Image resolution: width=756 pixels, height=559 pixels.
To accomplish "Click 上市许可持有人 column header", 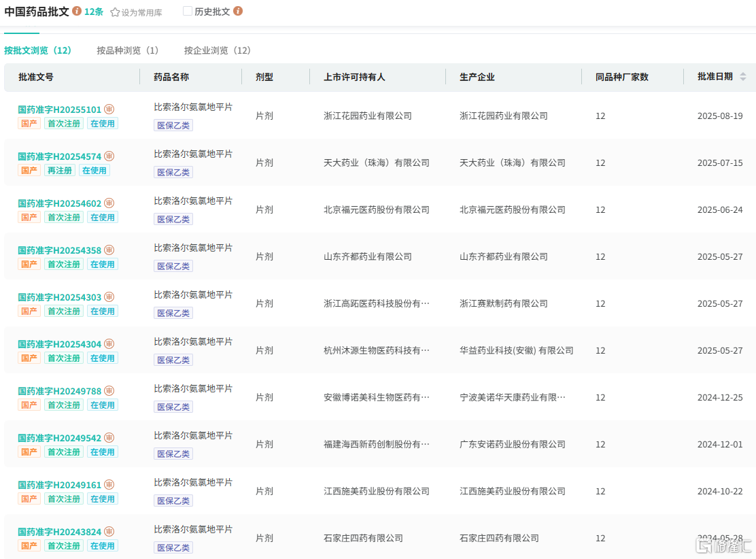I will coord(354,77).
